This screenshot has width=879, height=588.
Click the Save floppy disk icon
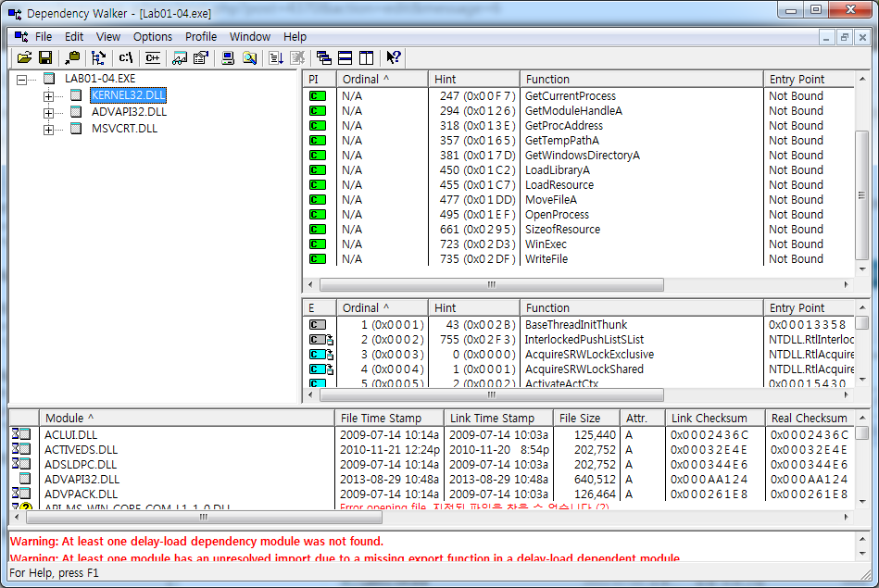44,57
